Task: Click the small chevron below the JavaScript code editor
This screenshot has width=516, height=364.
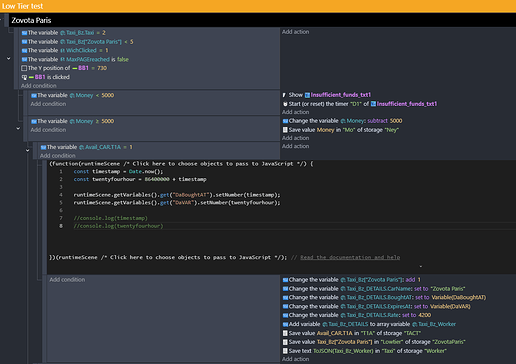Action: [x=421, y=266]
